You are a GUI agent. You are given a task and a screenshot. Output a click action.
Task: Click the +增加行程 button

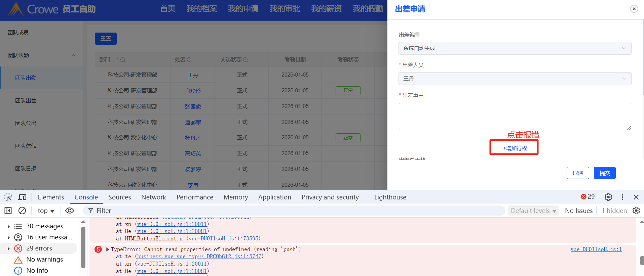coord(515,148)
